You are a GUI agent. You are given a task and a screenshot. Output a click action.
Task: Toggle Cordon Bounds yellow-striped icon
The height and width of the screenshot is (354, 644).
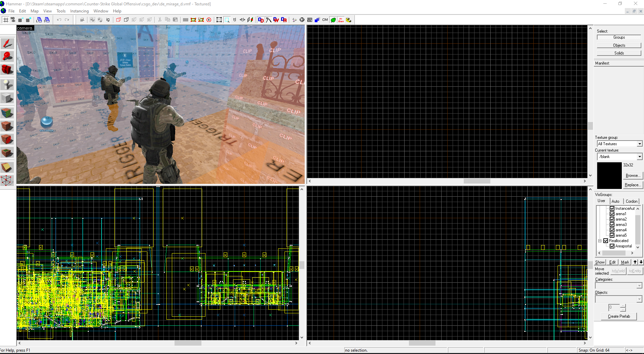(x=193, y=20)
